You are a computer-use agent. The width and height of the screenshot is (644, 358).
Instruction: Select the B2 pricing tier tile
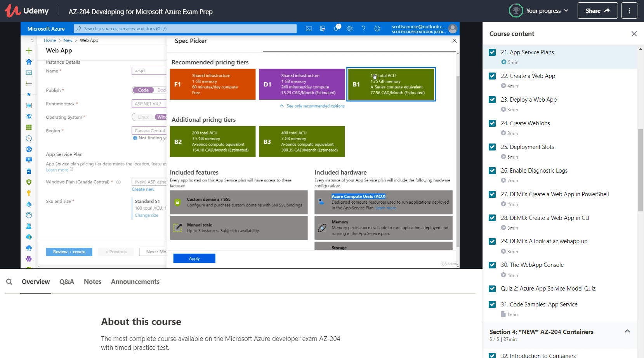point(213,142)
